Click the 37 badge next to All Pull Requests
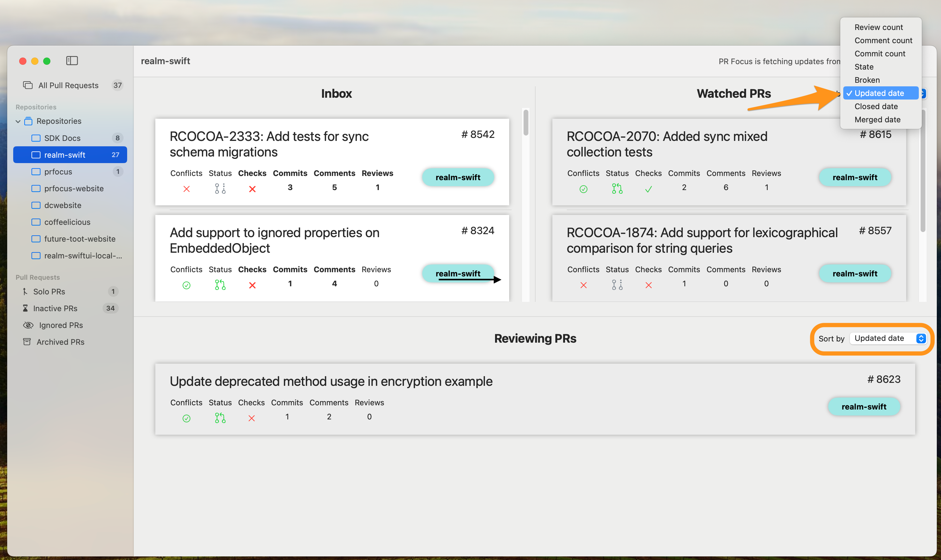The image size is (941, 560). (x=117, y=85)
